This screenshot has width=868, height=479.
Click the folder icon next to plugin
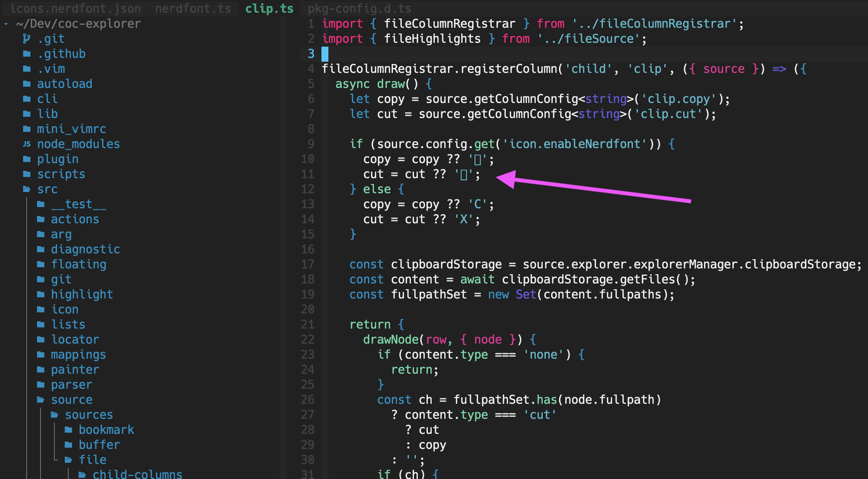tap(26, 159)
